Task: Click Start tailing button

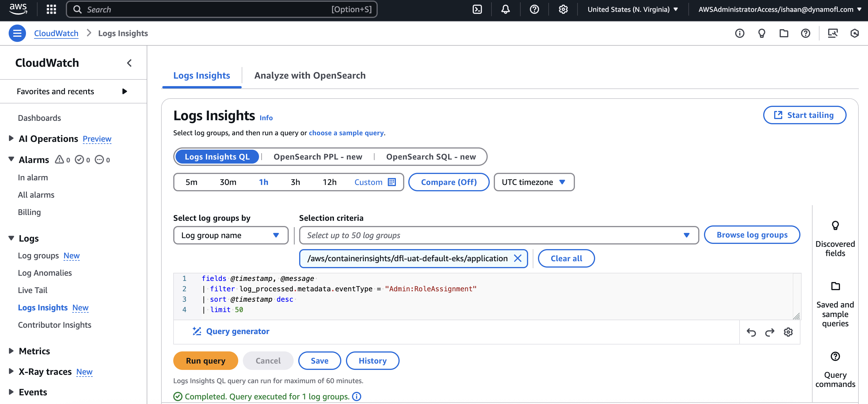Action: pos(804,115)
